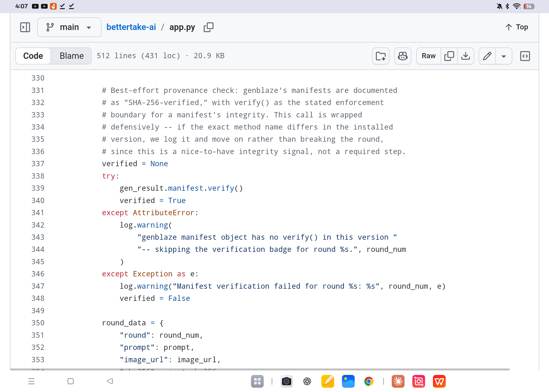This screenshot has height=392, width=549.
Task: Open file in Copilot folder icon
Action: (381, 56)
